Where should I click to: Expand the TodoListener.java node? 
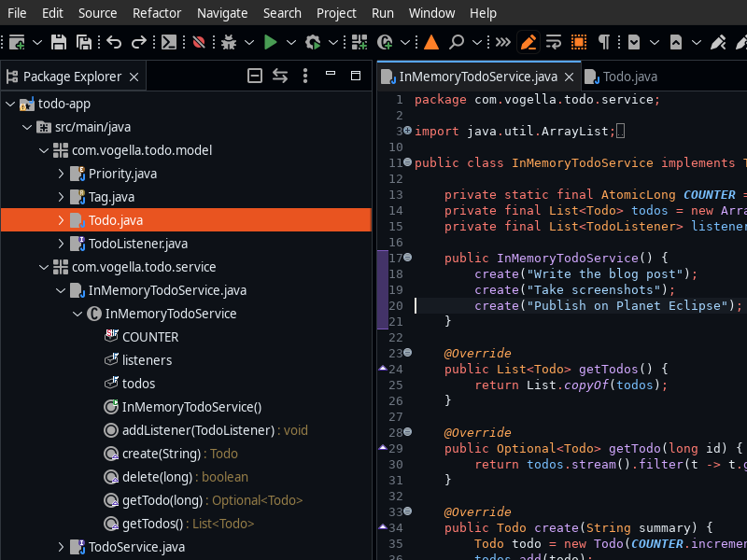click(61, 244)
